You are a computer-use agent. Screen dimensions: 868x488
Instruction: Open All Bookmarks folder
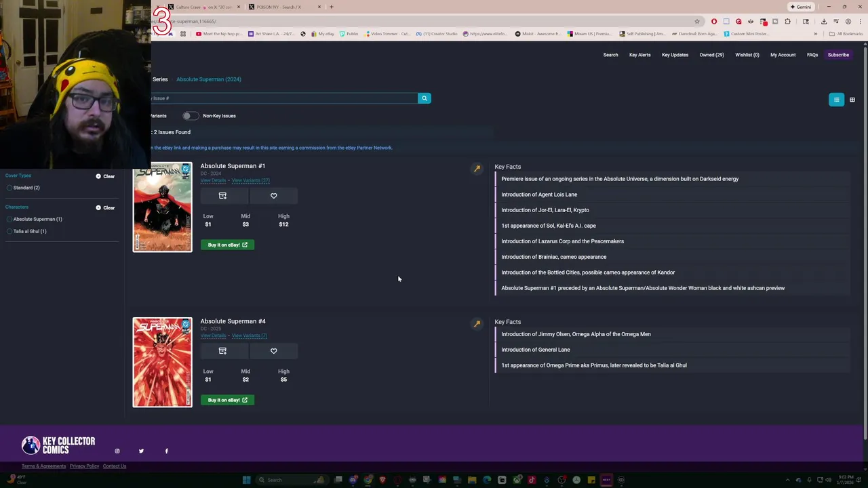coord(846,34)
